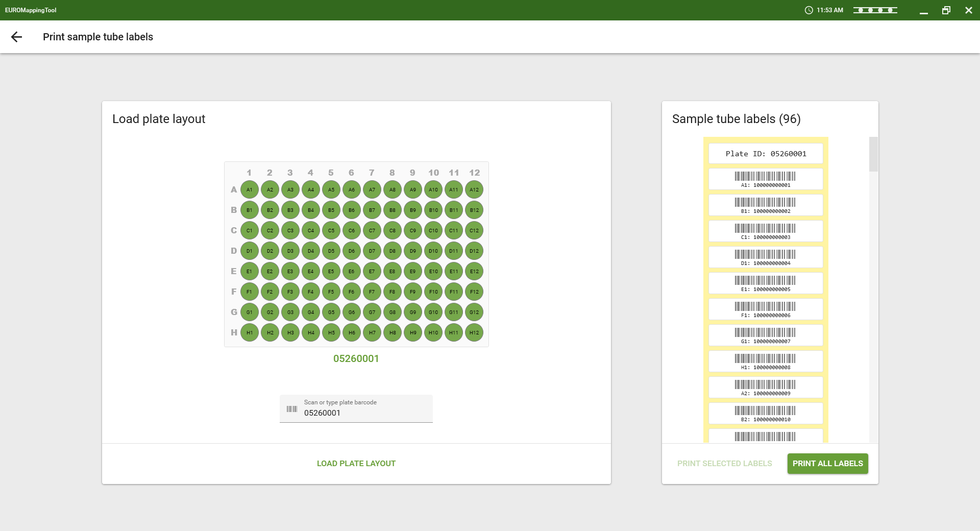
Task: Click the back arrow icon
Action: pos(17,37)
